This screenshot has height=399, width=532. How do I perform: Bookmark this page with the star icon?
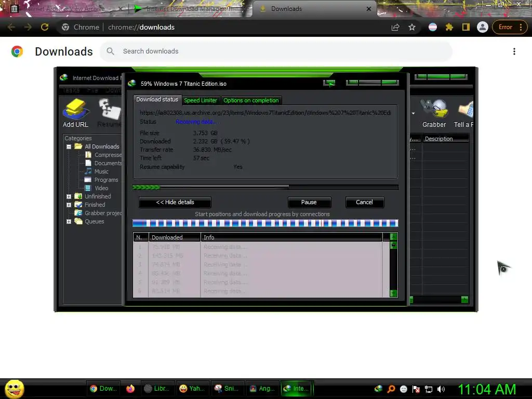(x=412, y=27)
